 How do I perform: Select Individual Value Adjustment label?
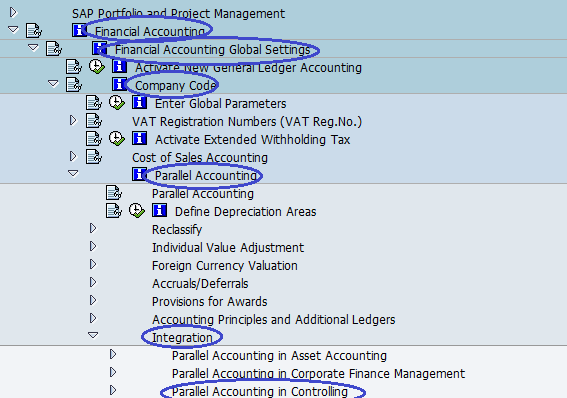(228, 248)
